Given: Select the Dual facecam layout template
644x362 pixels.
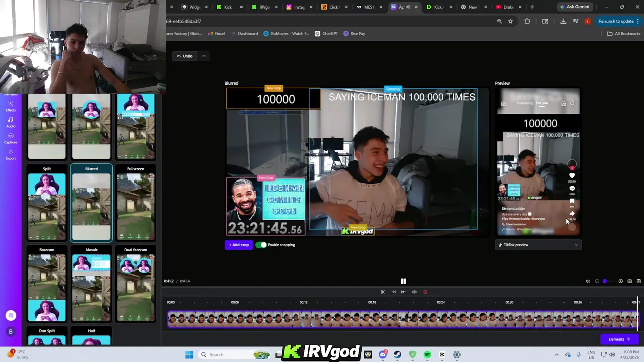Looking at the screenshot, I should pos(136,285).
